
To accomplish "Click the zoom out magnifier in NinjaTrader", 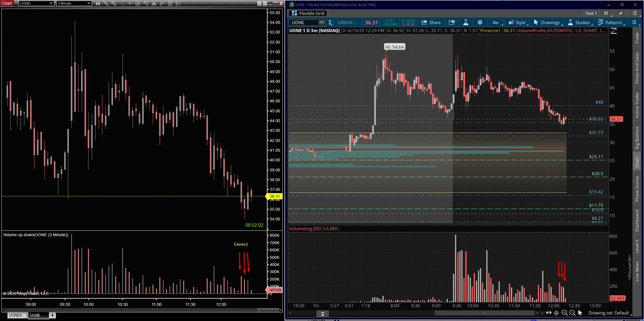I will click(x=121, y=3).
